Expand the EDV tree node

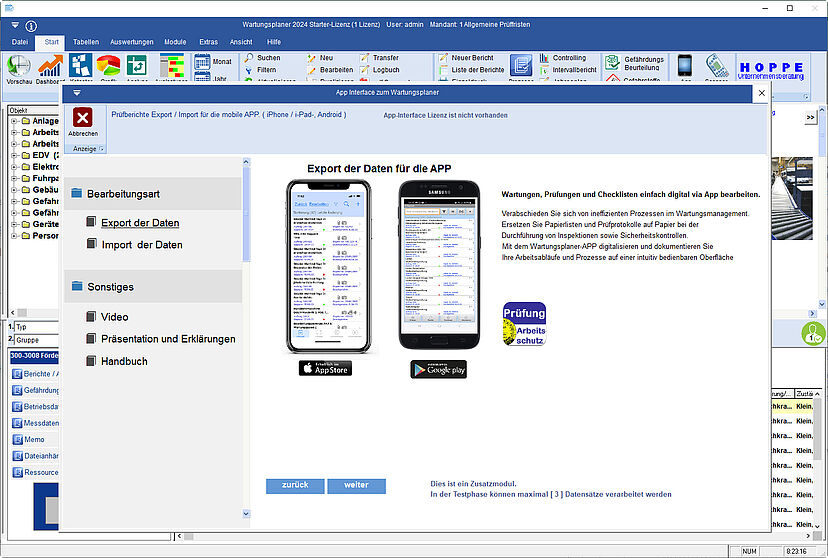pos(13,156)
